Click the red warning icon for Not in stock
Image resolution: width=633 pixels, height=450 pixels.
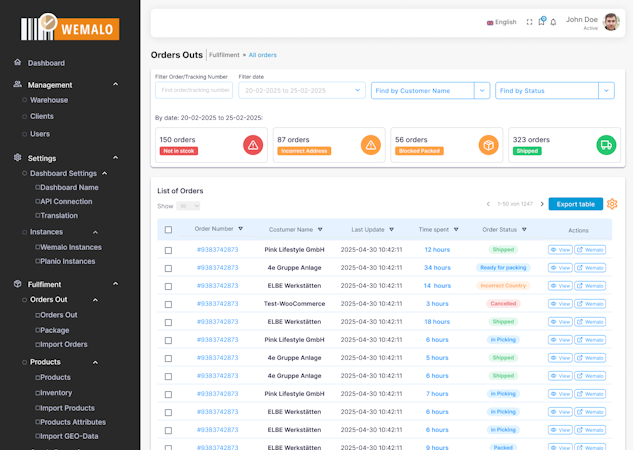253,145
